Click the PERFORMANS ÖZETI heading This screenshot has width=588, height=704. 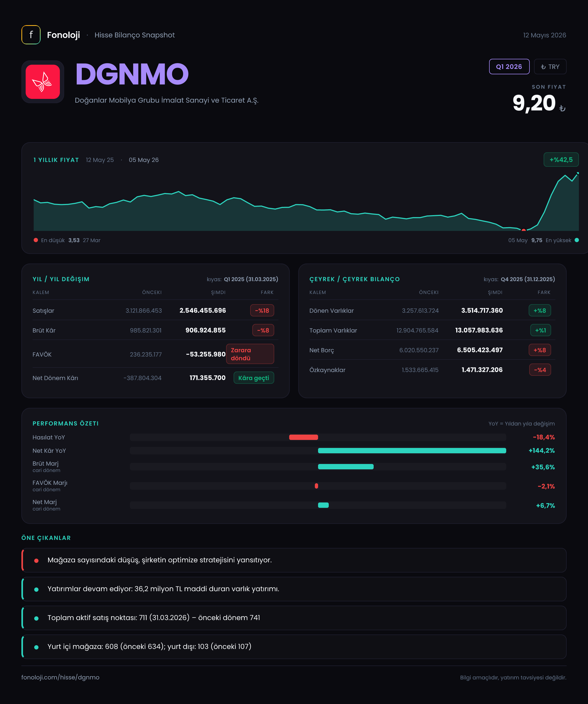[x=66, y=423]
